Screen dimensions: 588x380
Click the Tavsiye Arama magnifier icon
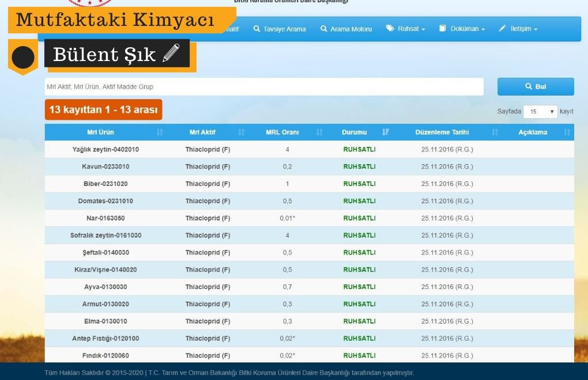click(x=257, y=28)
